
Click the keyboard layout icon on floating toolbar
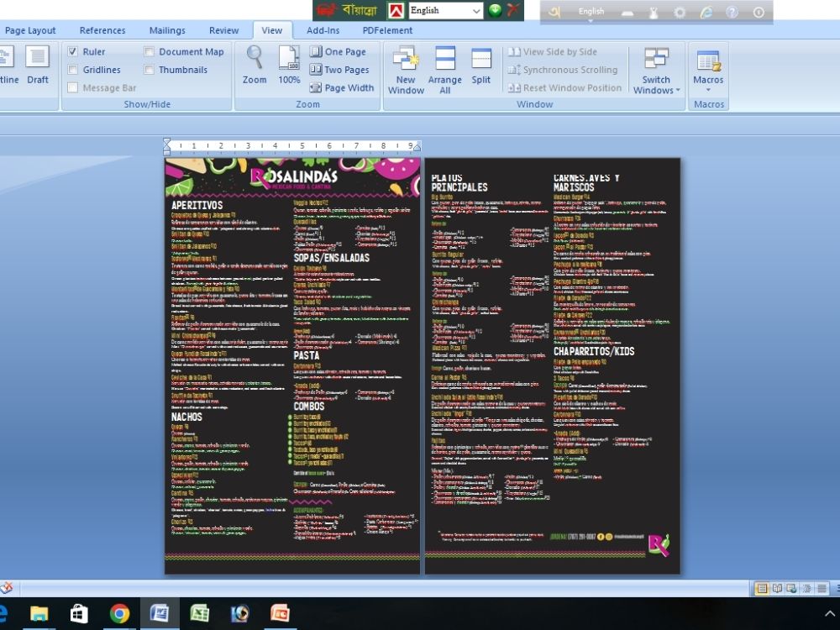point(627,13)
